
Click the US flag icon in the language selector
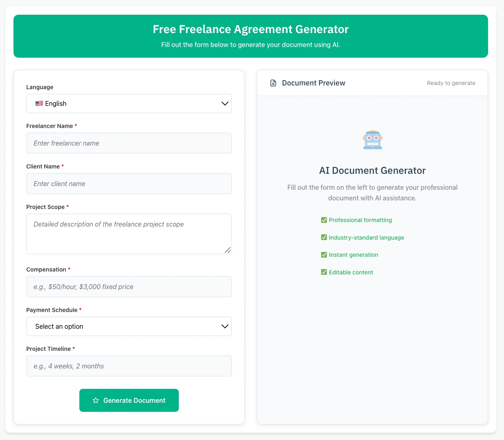[39, 103]
